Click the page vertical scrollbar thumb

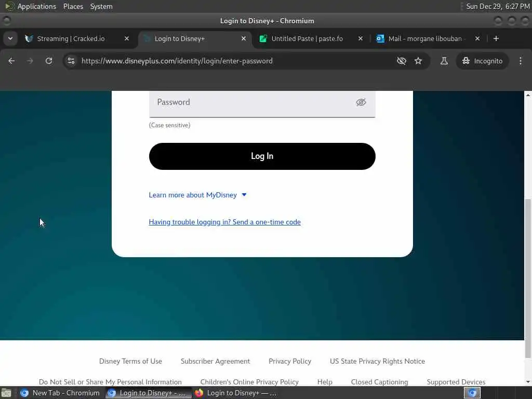pyautogui.click(x=528, y=278)
